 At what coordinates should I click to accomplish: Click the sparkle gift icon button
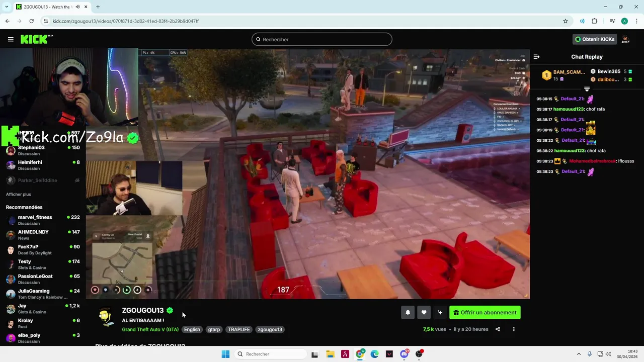[440, 313]
